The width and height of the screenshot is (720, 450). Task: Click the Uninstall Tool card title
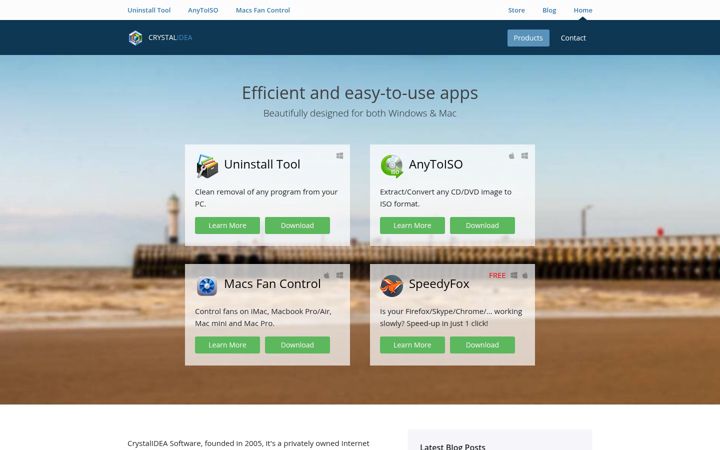pyautogui.click(x=262, y=164)
